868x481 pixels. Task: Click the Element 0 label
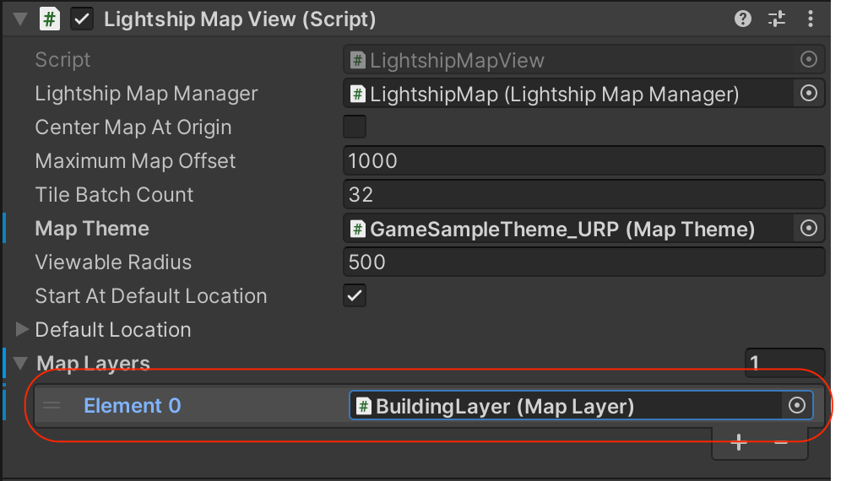(x=133, y=406)
